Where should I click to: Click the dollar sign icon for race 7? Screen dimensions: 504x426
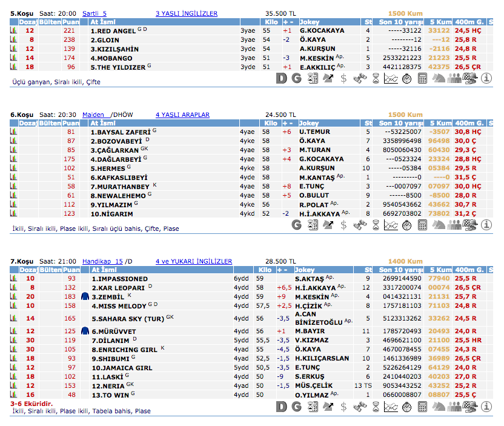click(x=344, y=407)
